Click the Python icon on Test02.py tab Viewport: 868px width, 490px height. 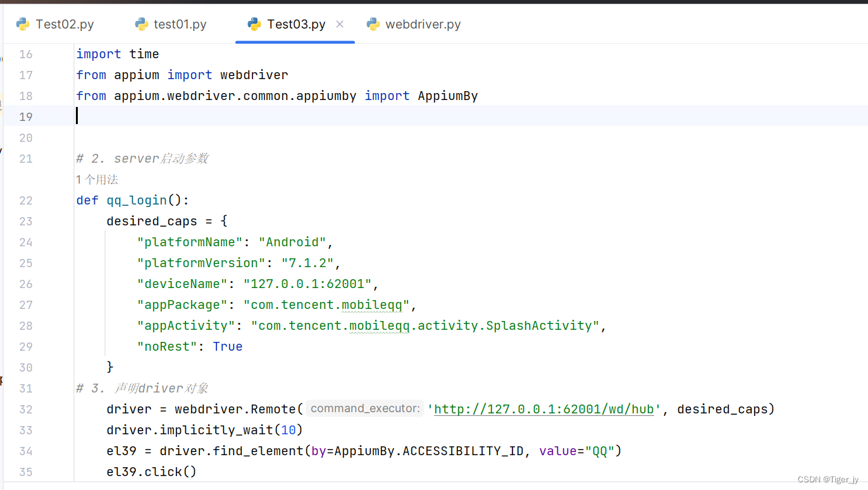point(23,23)
